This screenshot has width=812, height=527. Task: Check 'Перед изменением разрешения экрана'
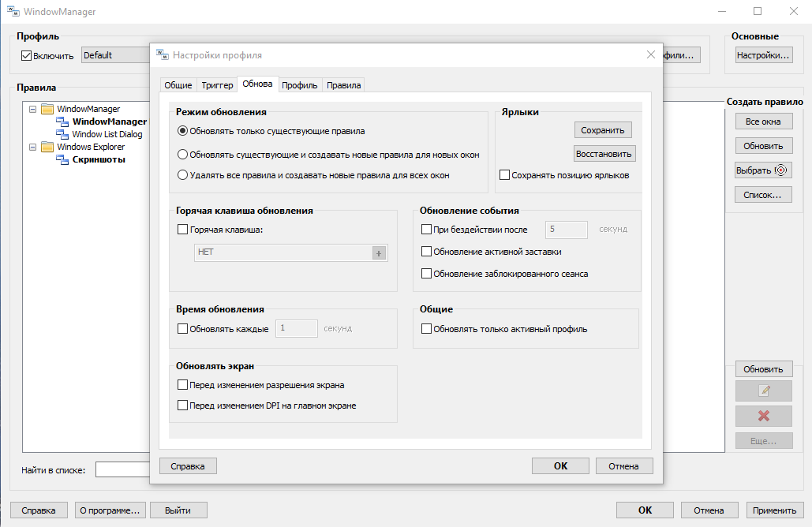click(182, 385)
